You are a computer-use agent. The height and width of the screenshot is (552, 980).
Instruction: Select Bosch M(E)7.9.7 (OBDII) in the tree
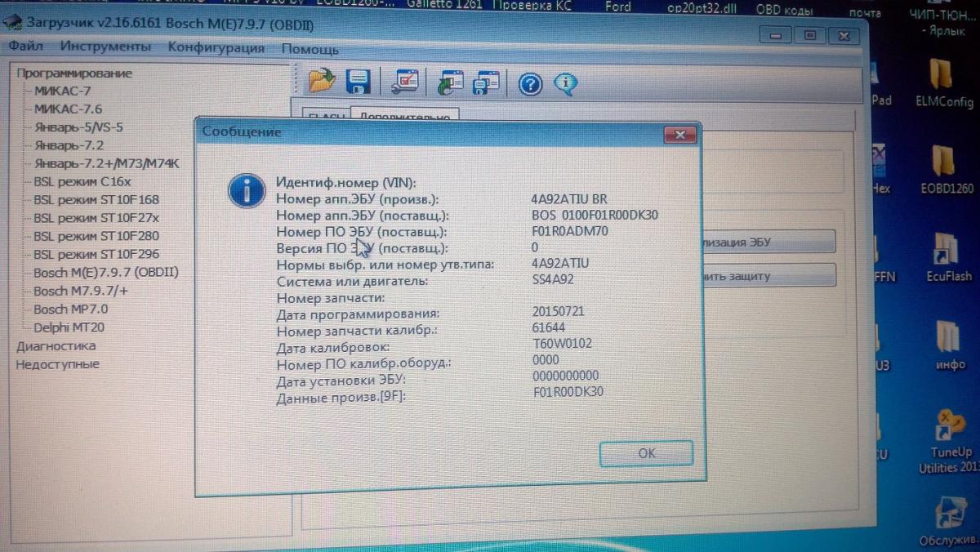(x=106, y=272)
